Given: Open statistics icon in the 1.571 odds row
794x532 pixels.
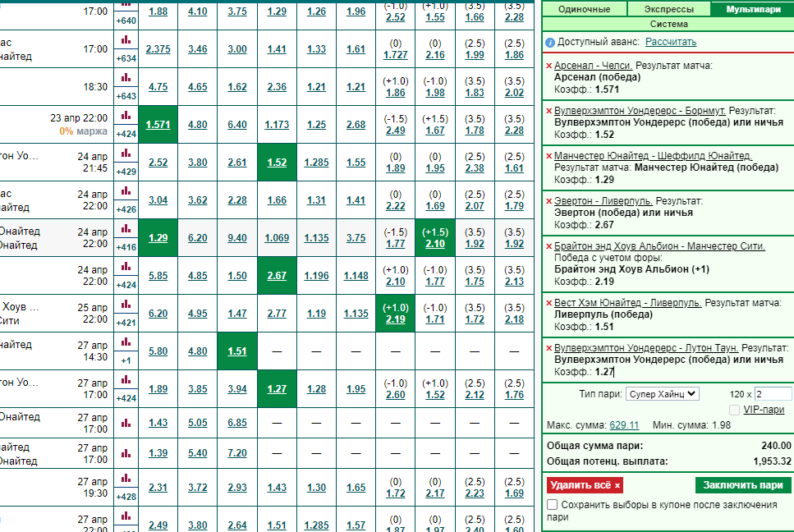Looking at the screenshot, I should coord(126,115).
